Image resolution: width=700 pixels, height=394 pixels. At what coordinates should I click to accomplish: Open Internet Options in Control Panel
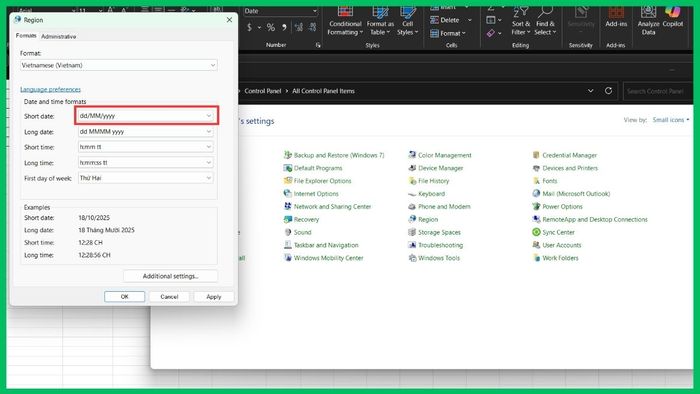[x=311, y=194]
